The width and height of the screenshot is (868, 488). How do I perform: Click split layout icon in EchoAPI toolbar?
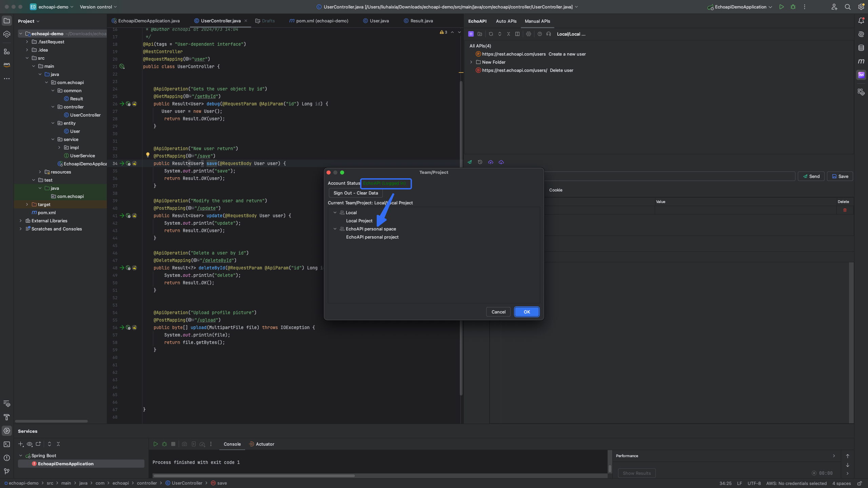[x=517, y=34]
